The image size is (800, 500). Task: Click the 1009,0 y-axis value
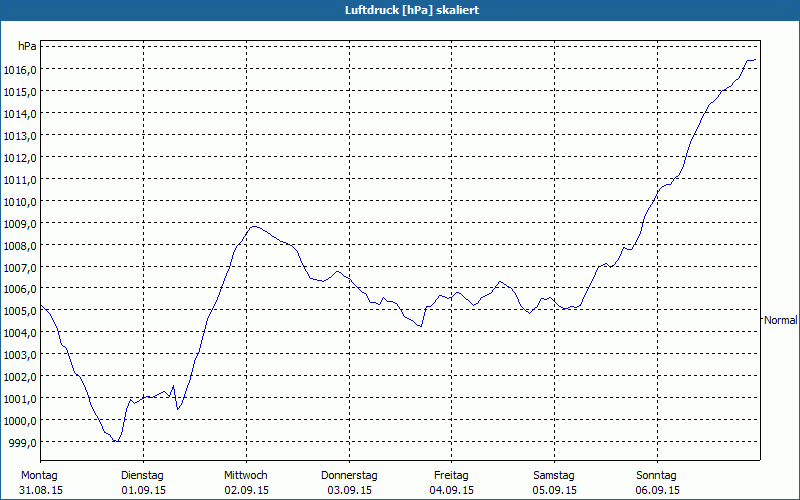click(20, 223)
